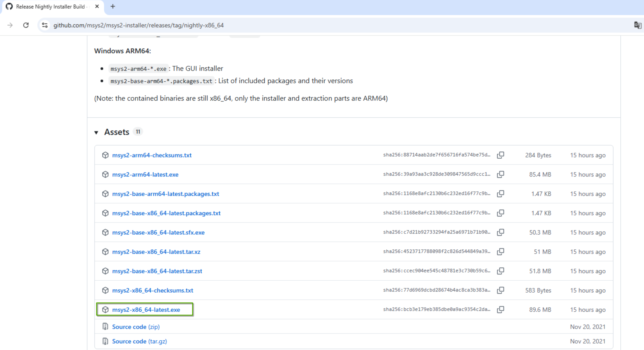Screen dimensions: 644x350
Task: Copy SHA256 of msys2-arm64-checksums.txt
Action: coord(501,155)
